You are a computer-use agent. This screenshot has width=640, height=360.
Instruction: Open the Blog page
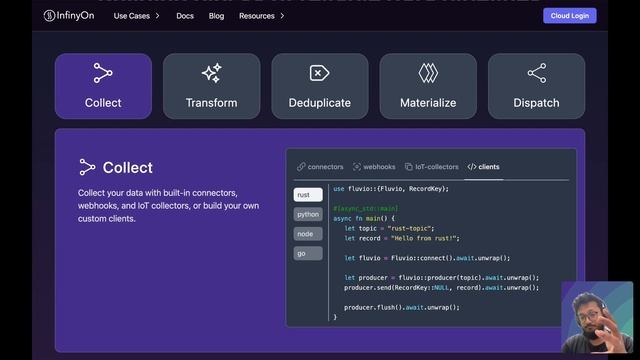[x=216, y=16]
